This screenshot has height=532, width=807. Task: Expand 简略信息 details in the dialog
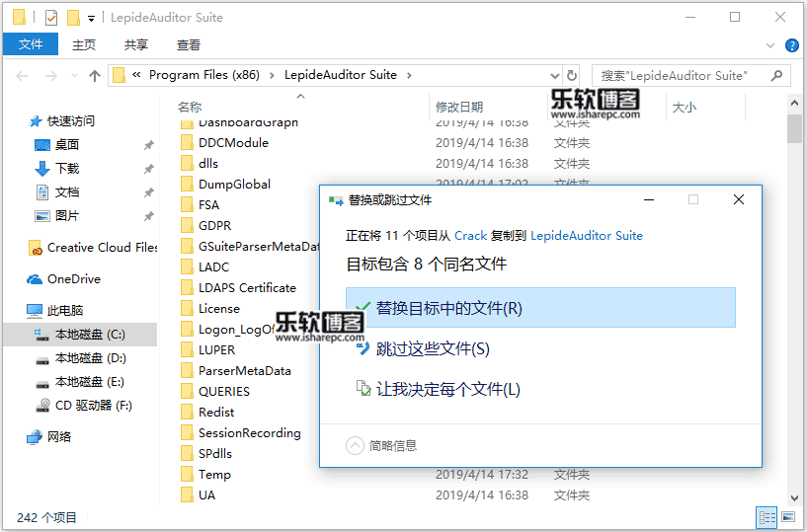pos(381,445)
